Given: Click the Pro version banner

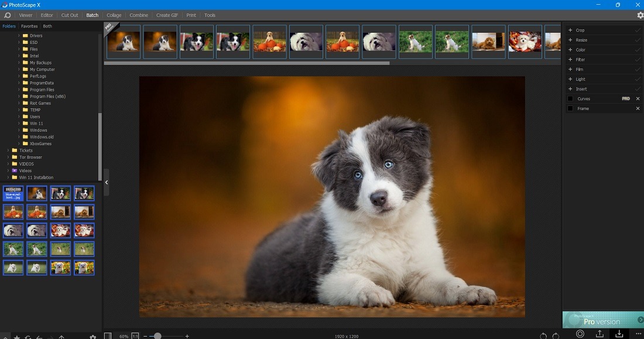Looking at the screenshot, I should [x=602, y=321].
